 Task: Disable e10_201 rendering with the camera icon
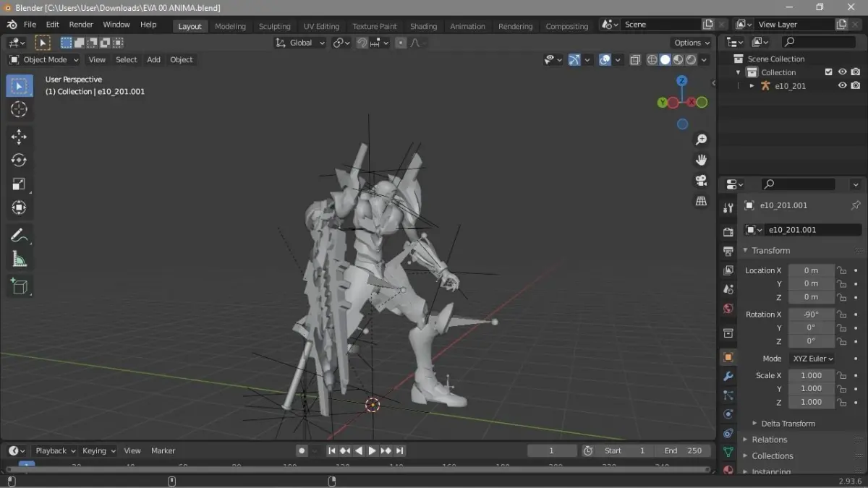(856, 85)
